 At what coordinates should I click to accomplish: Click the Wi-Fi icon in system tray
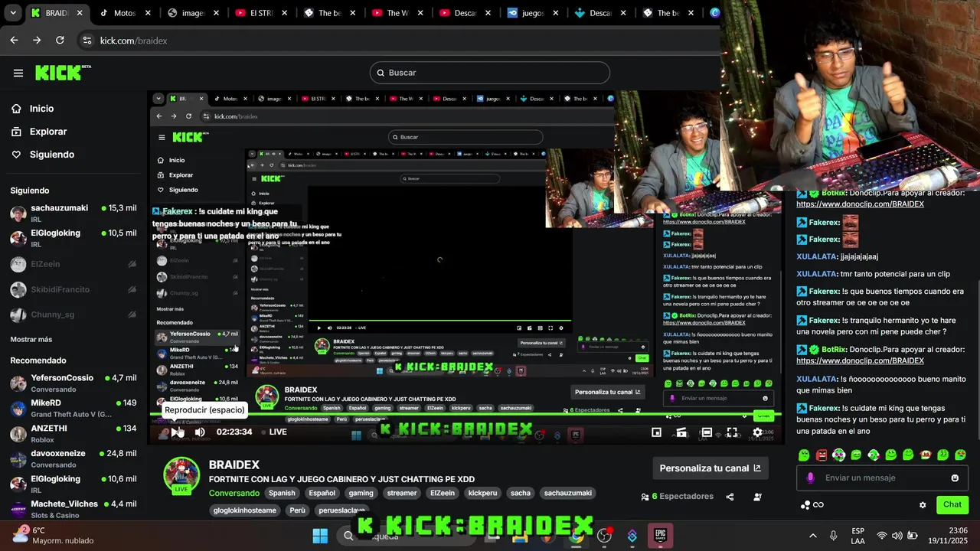click(x=882, y=536)
